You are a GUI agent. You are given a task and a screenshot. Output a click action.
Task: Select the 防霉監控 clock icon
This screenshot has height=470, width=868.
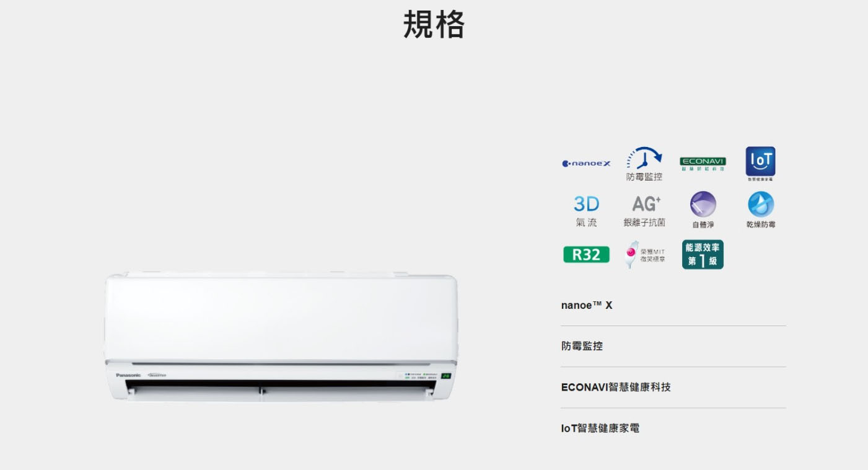pyautogui.click(x=644, y=164)
